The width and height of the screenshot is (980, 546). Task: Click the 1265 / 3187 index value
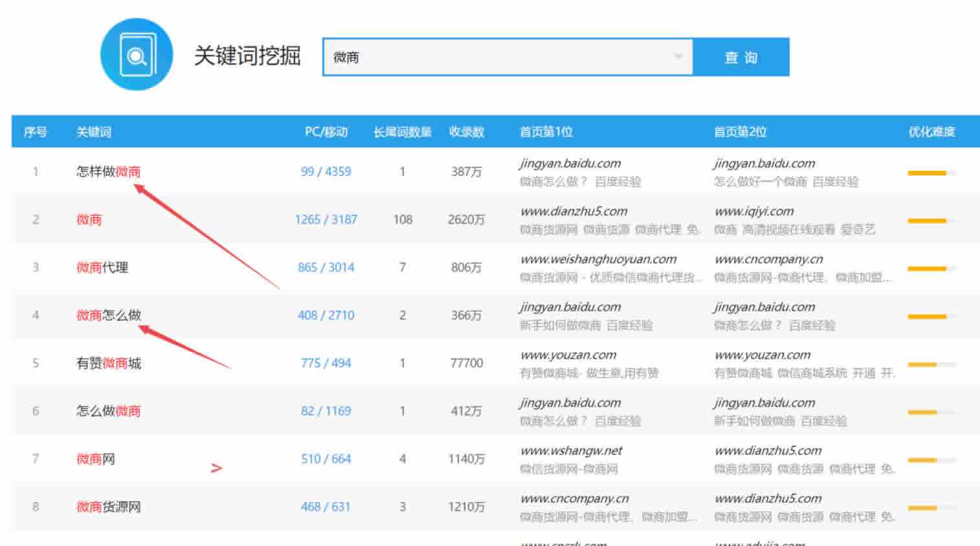point(326,219)
